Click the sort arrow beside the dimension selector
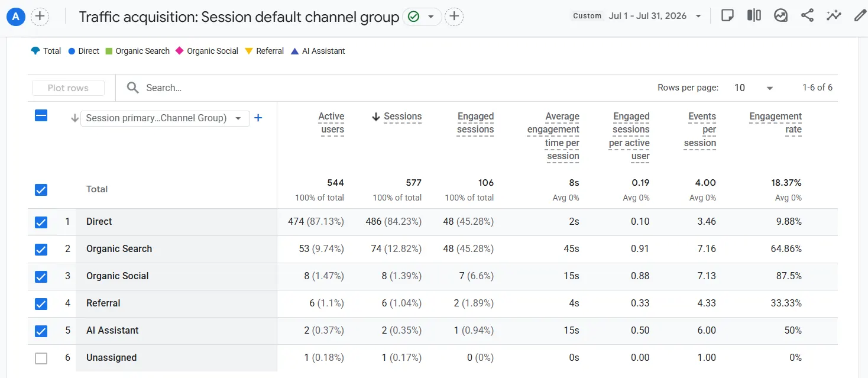The width and height of the screenshot is (868, 378). 75,118
